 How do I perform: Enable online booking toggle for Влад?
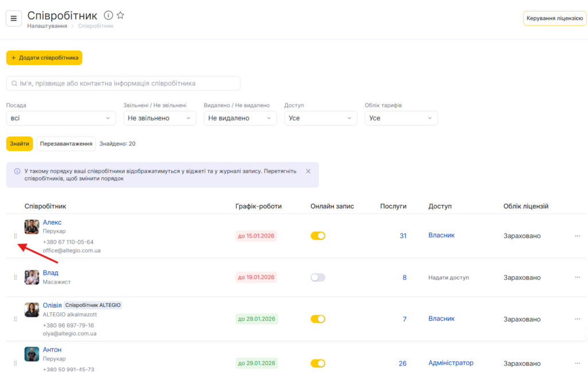tap(318, 277)
